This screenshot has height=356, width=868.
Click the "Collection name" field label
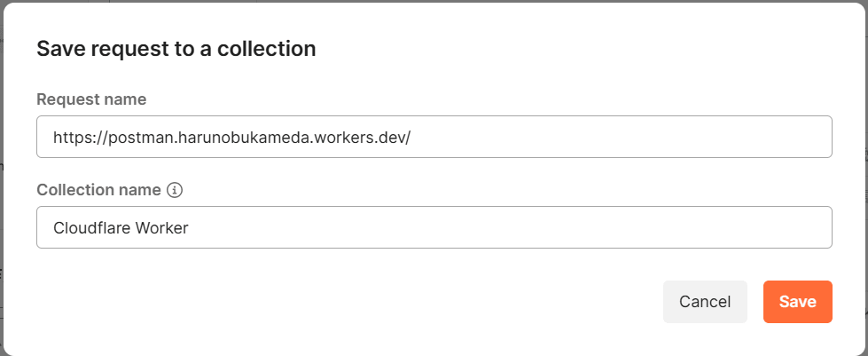pyautogui.click(x=98, y=190)
